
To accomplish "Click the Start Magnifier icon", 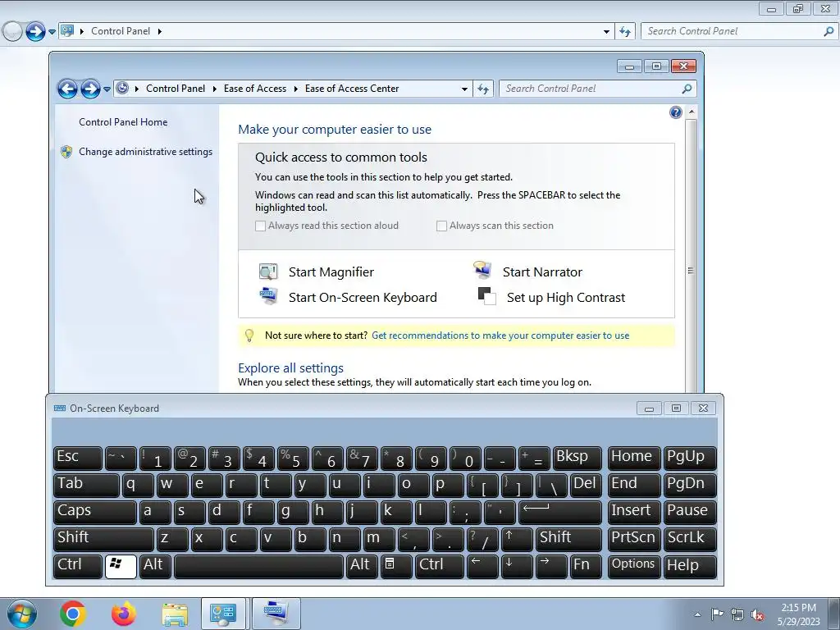I will pyautogui.click(x=268, y=272).
